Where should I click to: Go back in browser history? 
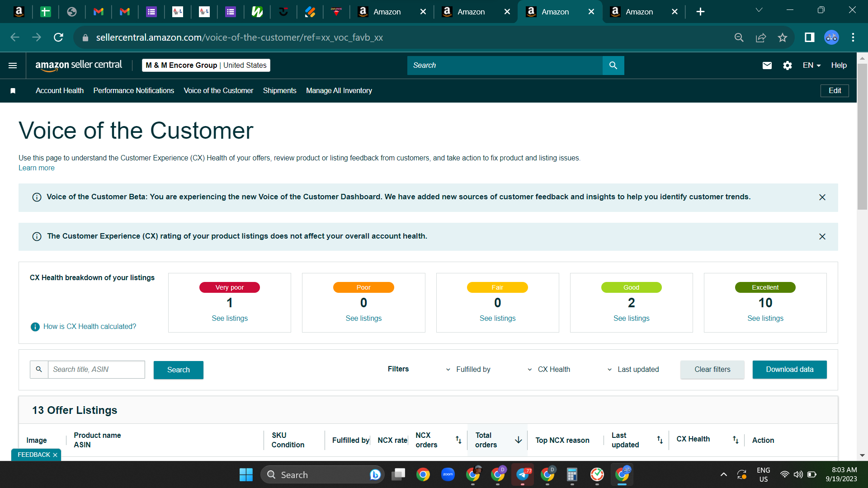point(15,38)
